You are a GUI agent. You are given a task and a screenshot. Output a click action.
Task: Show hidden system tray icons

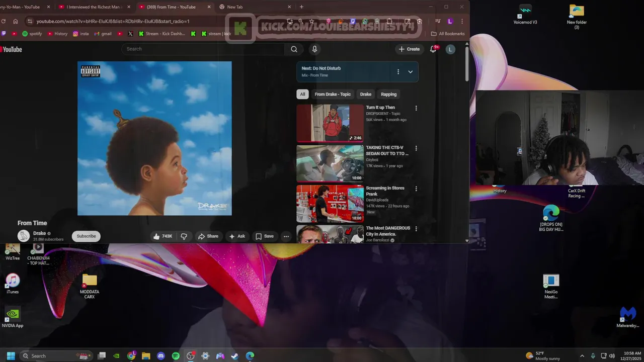point(582,356)
